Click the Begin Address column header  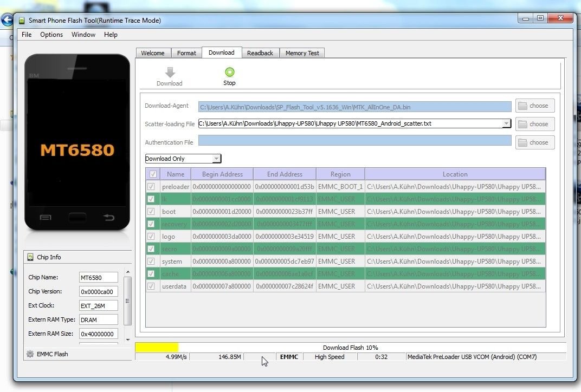point(222,174)
